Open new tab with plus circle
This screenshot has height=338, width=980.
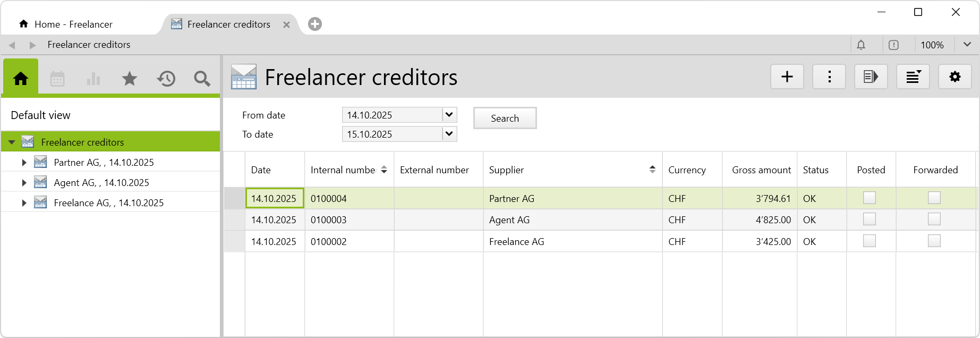[315, 24]
